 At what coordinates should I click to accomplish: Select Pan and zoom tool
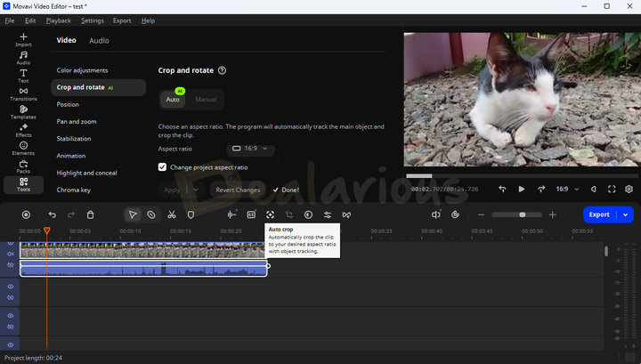[x=77, y=121]
